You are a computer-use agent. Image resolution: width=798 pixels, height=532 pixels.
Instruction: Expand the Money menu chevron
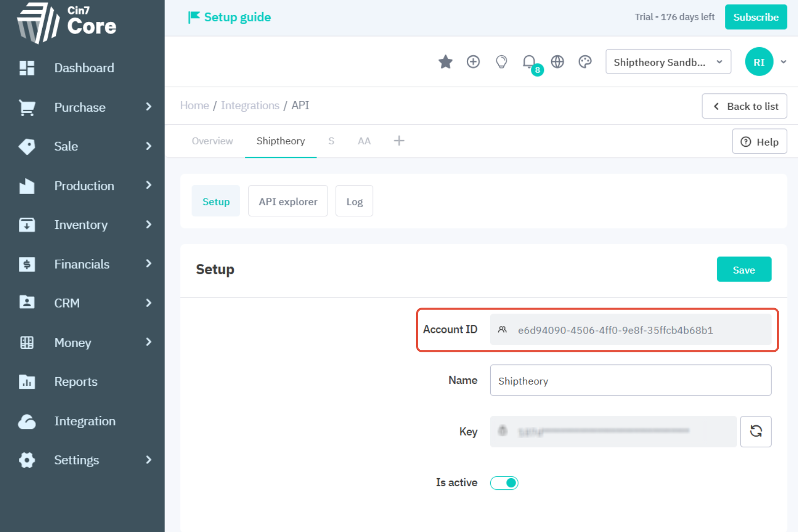click(x=149, y=342)
